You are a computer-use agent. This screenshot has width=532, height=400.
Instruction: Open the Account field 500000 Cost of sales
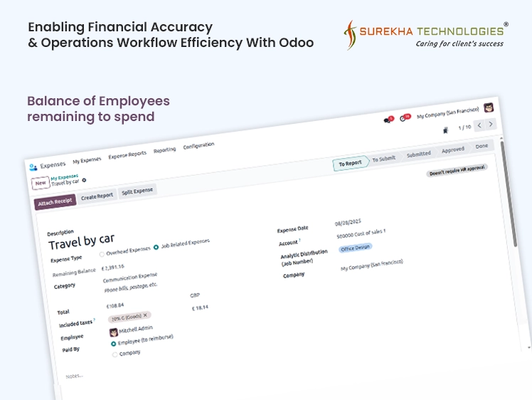coord(361,233)
